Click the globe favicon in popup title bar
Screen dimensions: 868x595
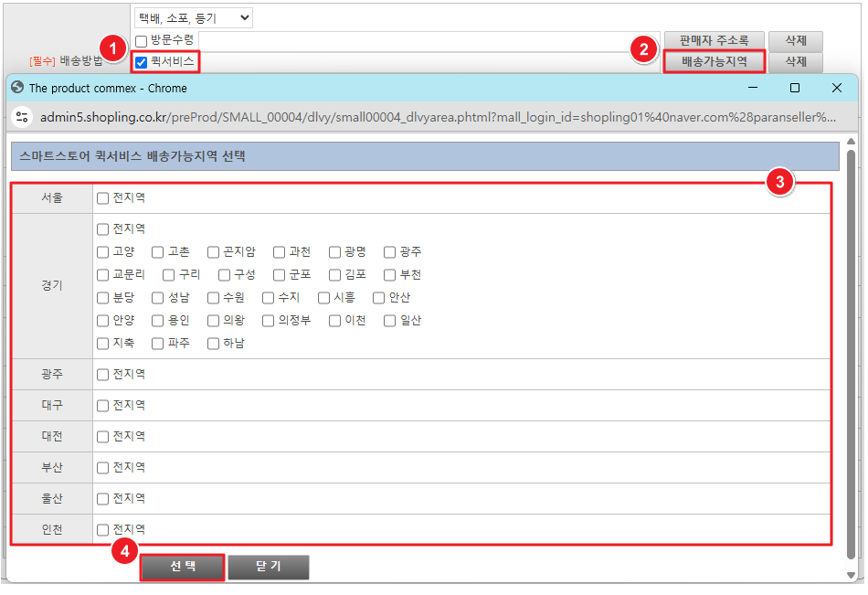coord(17,88)
